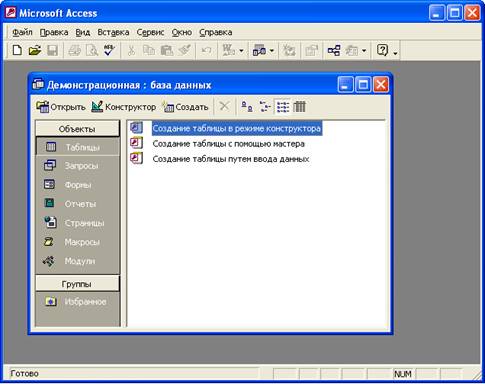This screenshot has height=384, width=485.
Task: Switch to Details table view
Action: 299,107
